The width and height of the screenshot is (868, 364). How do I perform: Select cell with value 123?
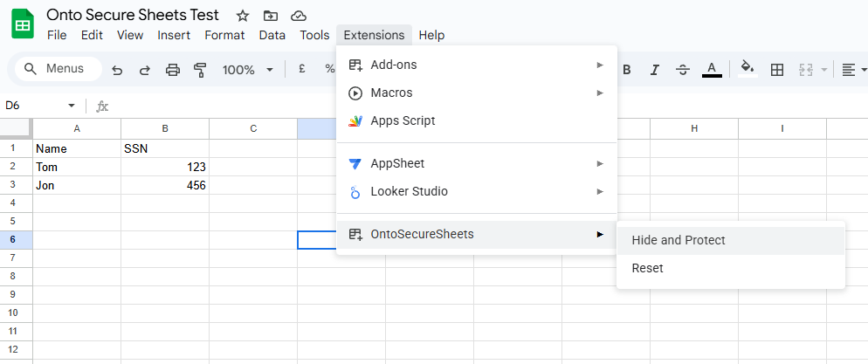coord(165,167)
